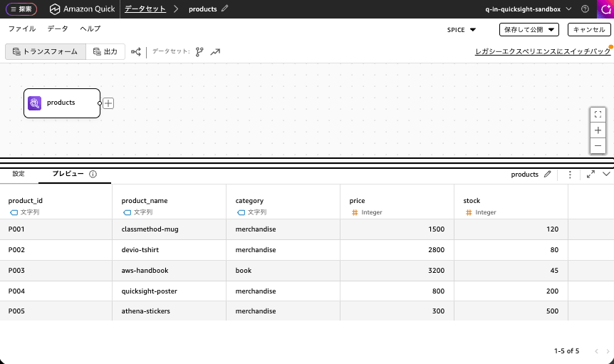Go to データセット breadcrumb link
The width and height of the screenshot is (614, 364).
point(145,9)
